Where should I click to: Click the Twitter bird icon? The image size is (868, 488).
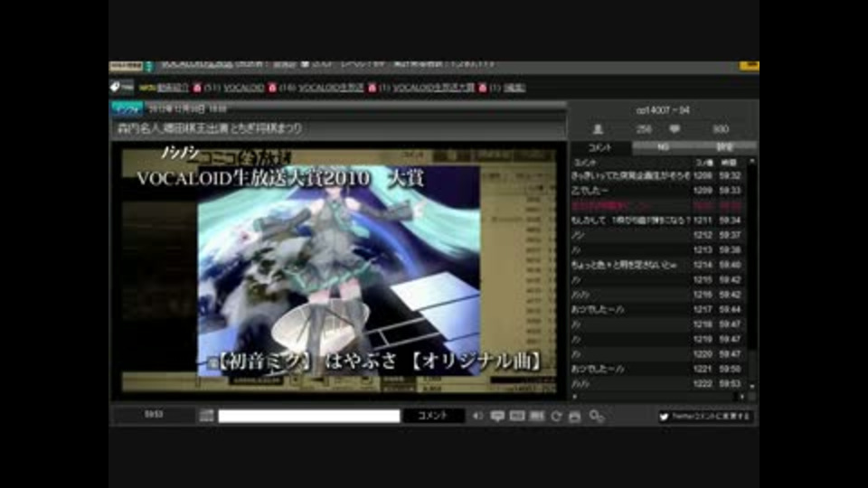tap(664, 417)
